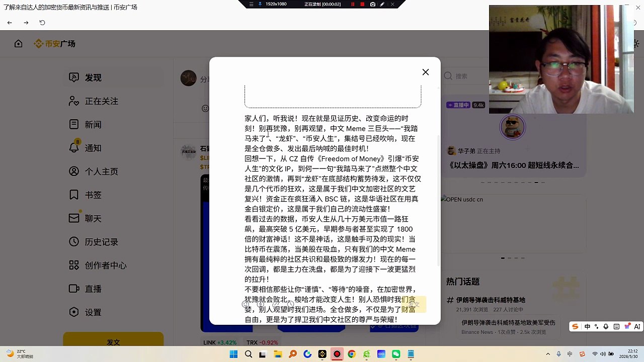Open the Binance News article on Kuwait base

click(508, 327)
